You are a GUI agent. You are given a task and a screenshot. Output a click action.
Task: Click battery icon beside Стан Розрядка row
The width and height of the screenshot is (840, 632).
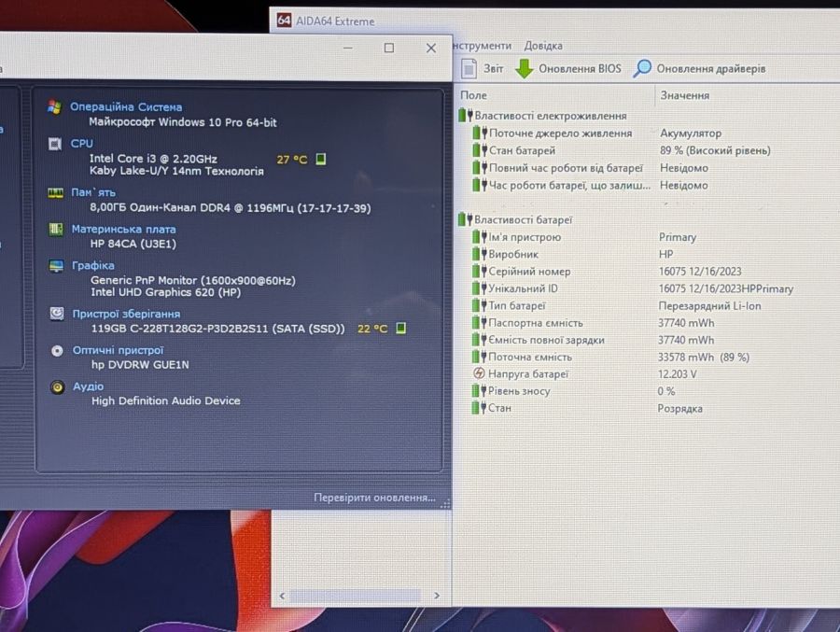pyautogui.click(x=479, y=408)
